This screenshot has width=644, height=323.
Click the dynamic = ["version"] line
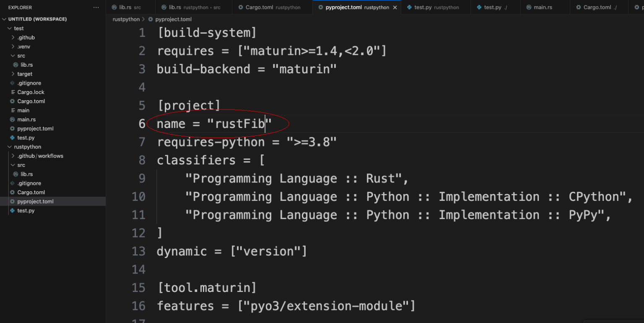point(232,251)
